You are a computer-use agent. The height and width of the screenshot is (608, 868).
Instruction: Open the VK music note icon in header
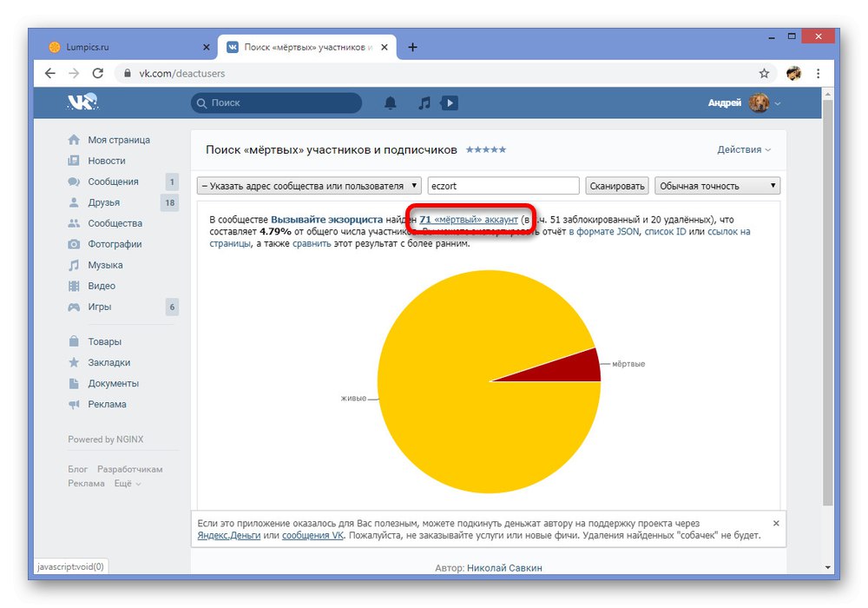424,103
